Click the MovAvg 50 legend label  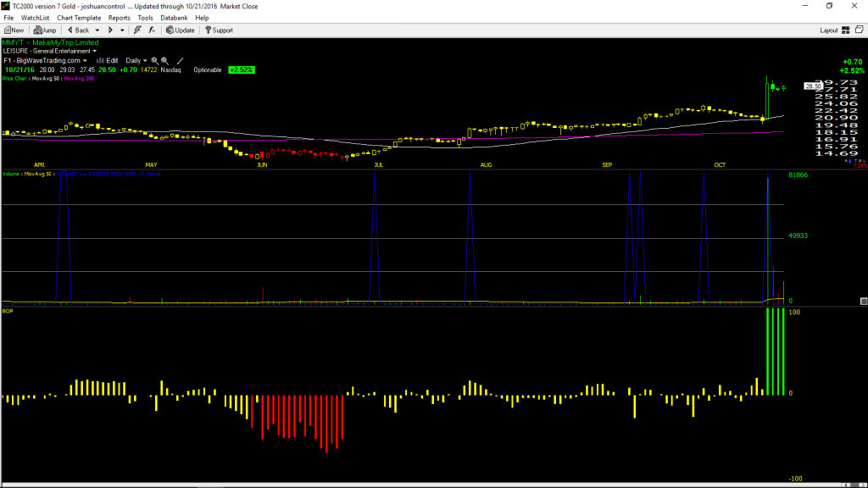[x=46, y=79]
